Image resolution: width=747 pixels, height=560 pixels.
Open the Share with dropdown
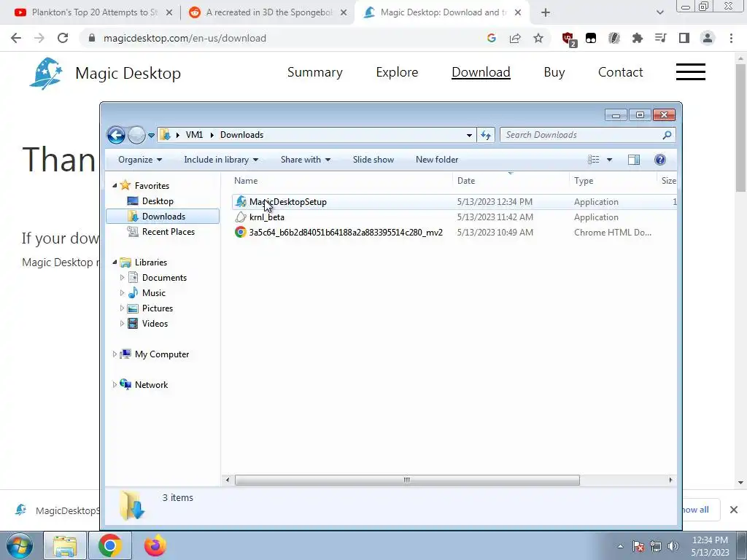point(306,160)
